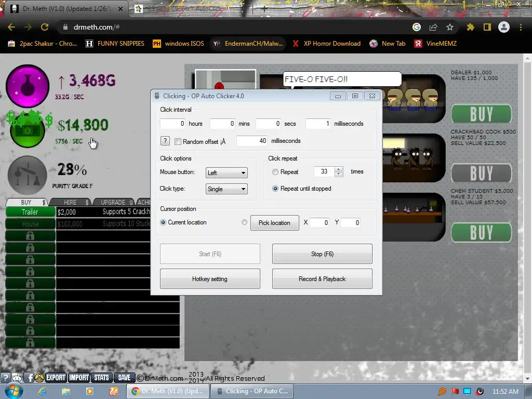This screenshot has width=532, height=399.
Task: Open the Reddit icon in game footer
Action: click(17, 378)
